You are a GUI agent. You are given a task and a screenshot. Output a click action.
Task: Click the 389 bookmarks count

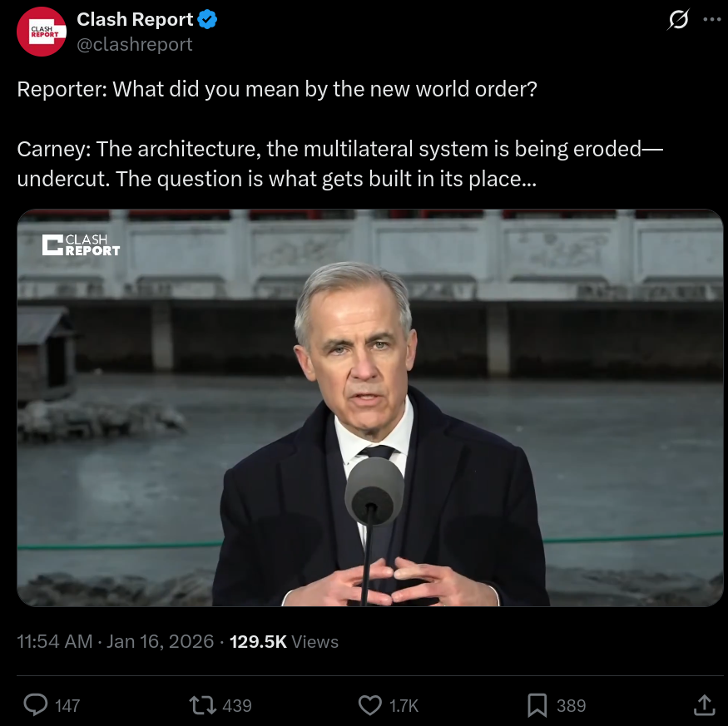[571, 705]
